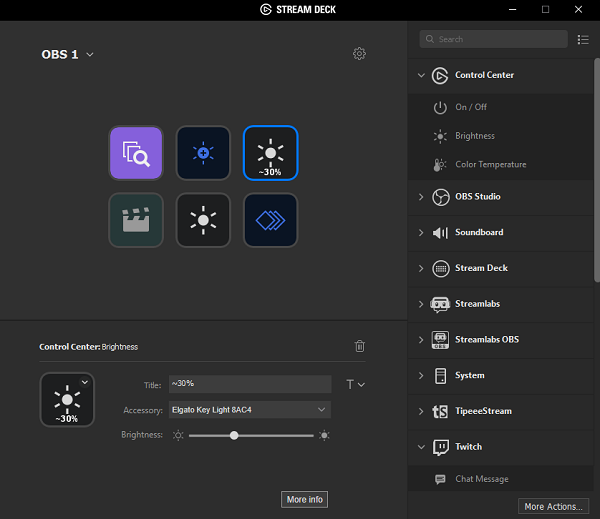The image size is (600, 519).
Task: Click the On / Off power icon
Action: click(440, 107)
